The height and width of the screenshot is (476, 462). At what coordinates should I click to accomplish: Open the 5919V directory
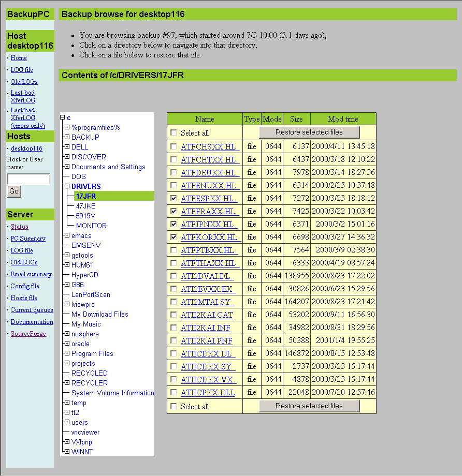click(x=85, y=216)
